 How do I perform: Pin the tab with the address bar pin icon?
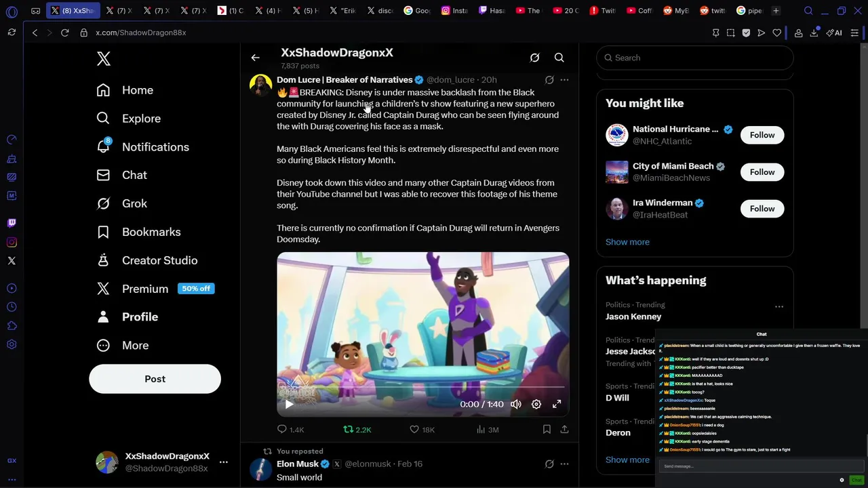point(715,33)
